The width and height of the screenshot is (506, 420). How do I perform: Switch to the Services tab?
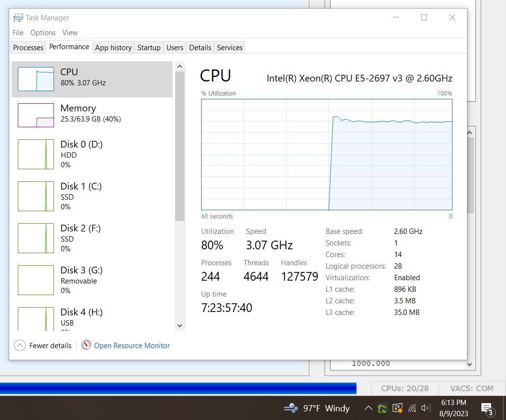230,47
